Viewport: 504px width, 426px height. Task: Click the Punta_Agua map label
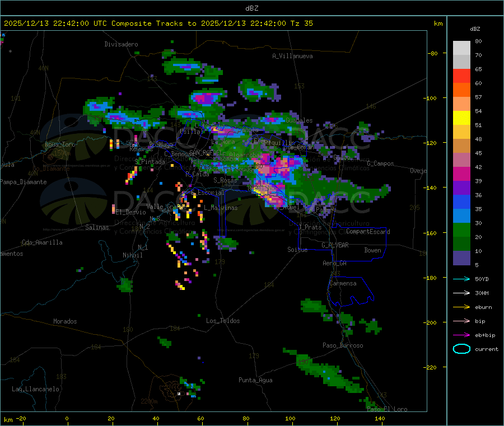point(255,380)
